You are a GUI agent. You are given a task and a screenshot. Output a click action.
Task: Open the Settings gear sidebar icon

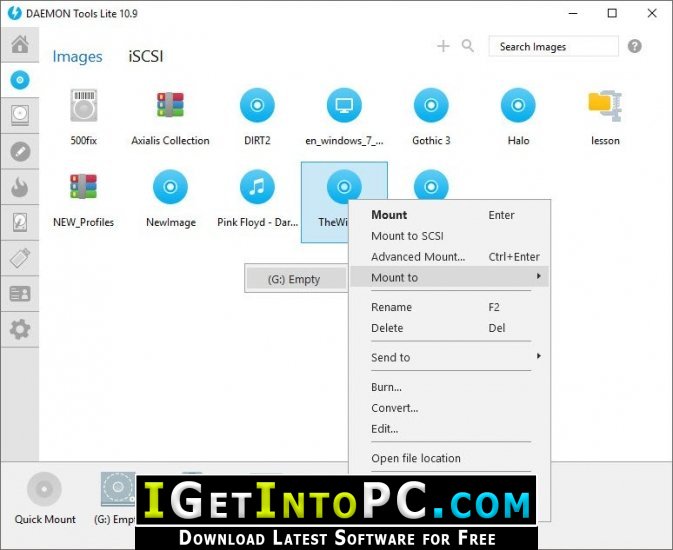point(20,329)
